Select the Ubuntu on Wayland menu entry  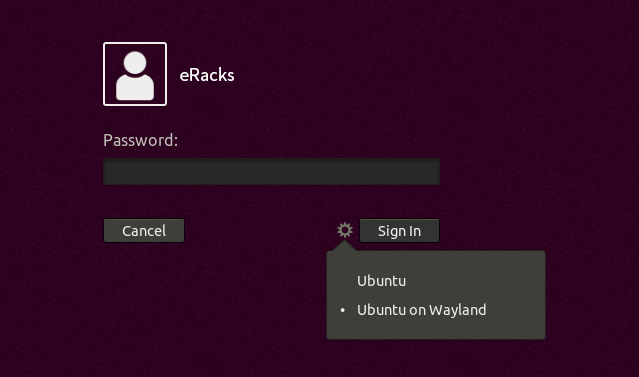421,310
